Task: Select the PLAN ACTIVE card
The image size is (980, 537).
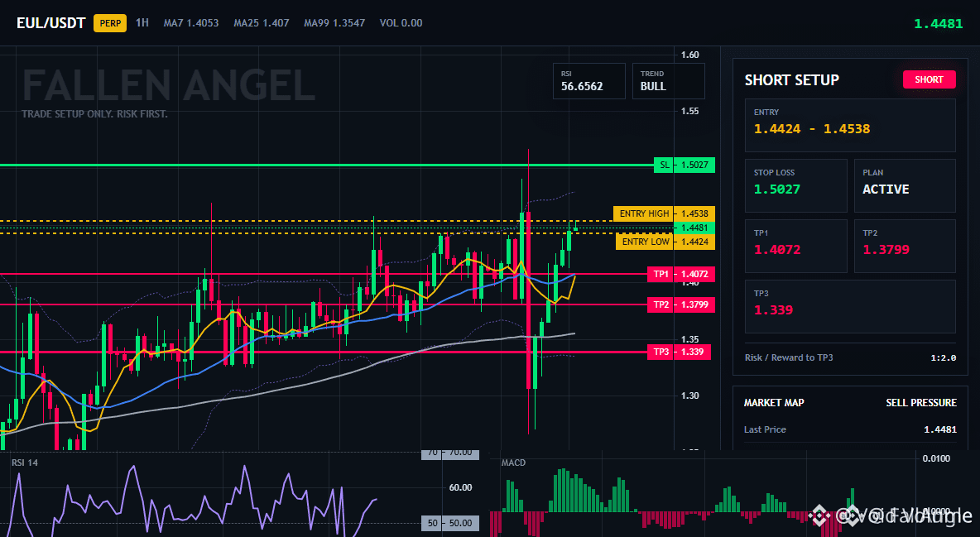Action: pos(905,185)
